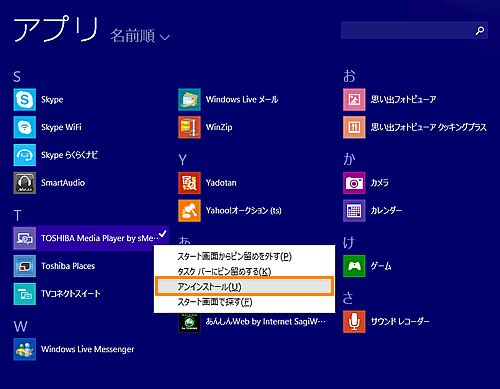Click the あんしんWeb by Internet SagiW label
This screenshot has height=389, width=500.
coord(266,321)
